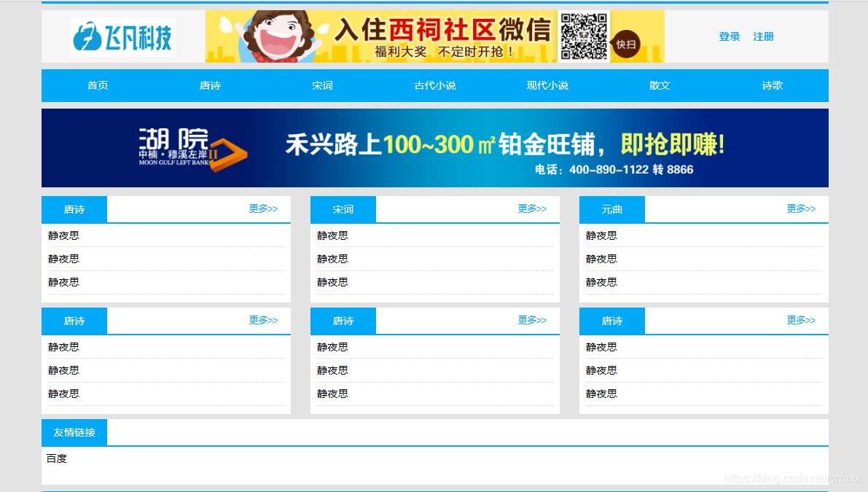Click the round 快扫 badge
The height and width of the screenshot is (492, 868).
point(626,44)
